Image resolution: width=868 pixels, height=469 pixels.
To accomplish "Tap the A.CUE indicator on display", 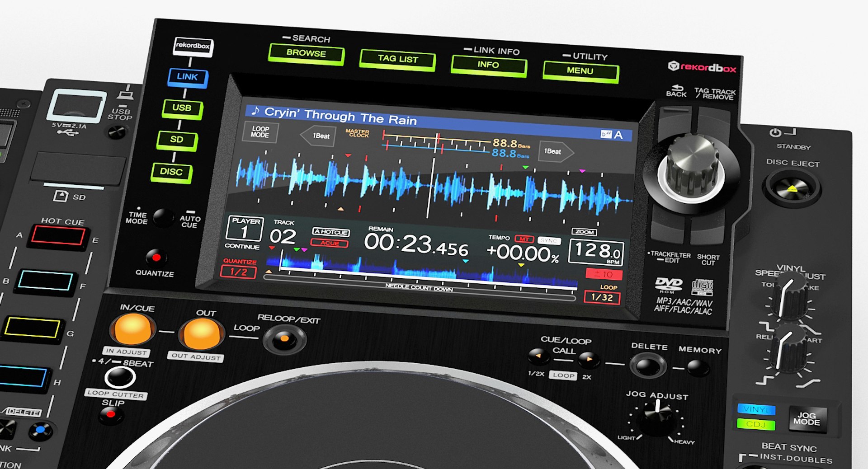I will [330, 243].
